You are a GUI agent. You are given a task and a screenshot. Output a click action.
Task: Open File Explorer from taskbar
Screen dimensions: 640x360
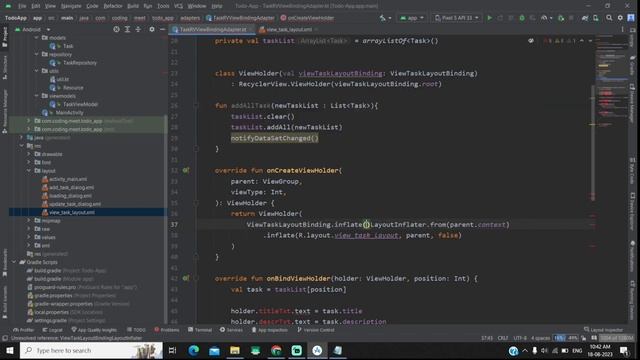(x=235, y=350)
